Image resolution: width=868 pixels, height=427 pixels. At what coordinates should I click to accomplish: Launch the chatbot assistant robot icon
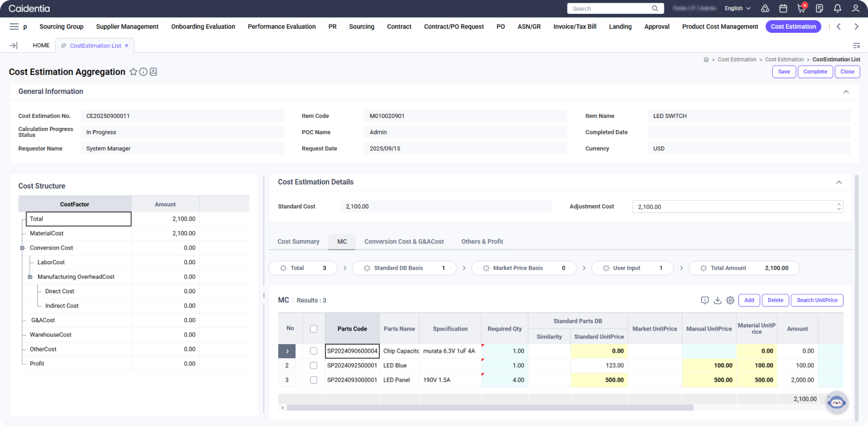836,403
